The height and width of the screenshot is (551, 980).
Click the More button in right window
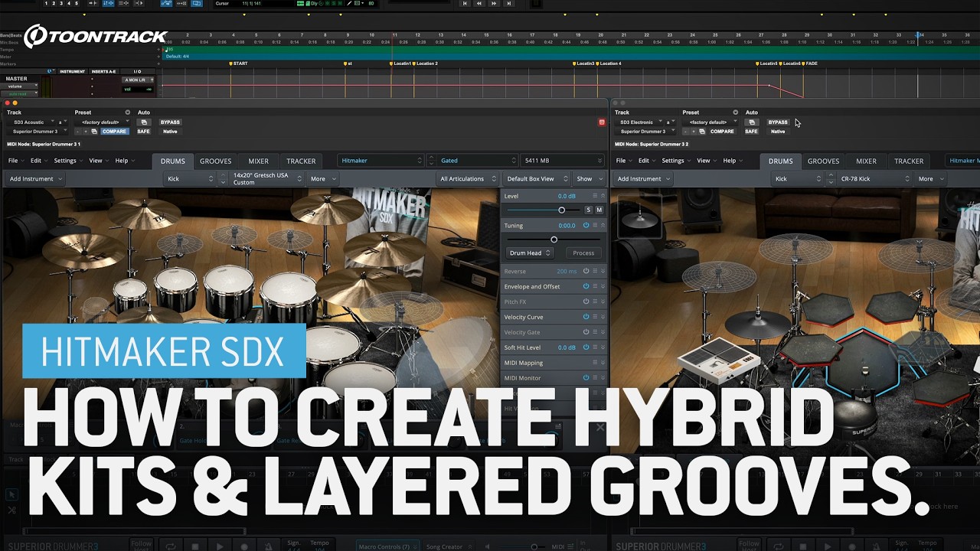929,179
